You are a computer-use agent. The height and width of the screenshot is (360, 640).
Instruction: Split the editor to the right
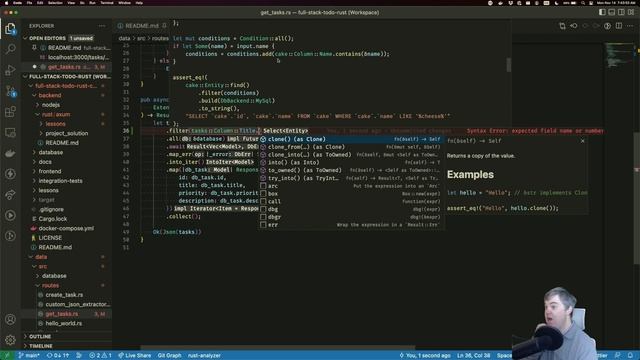click(619, 26)
